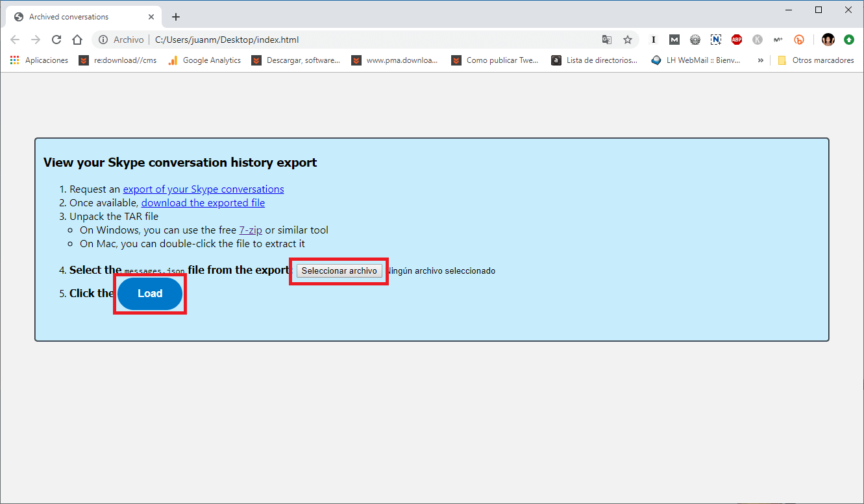
Task: Click the back navigation arrow
Action: pos(15,40)
